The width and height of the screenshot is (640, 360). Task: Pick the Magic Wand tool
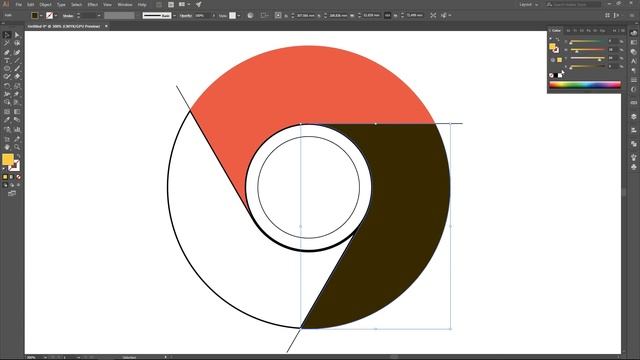tap(7, 43)
